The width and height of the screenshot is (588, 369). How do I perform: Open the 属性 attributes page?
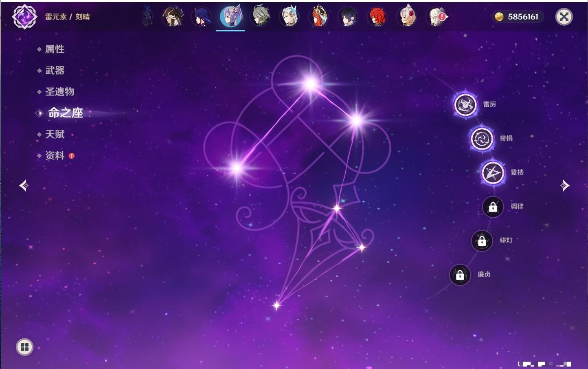tap(55, 49)
